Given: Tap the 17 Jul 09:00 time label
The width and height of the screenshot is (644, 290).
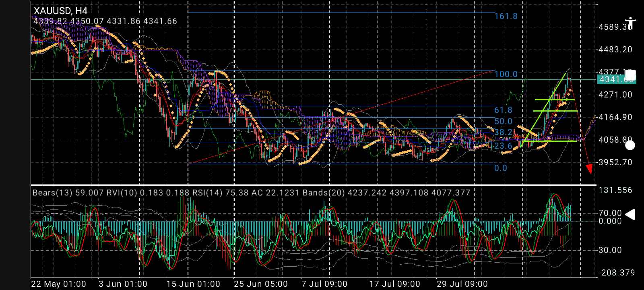Looking at the screenshot, I should pyautogui.click(x=395, y=284).
